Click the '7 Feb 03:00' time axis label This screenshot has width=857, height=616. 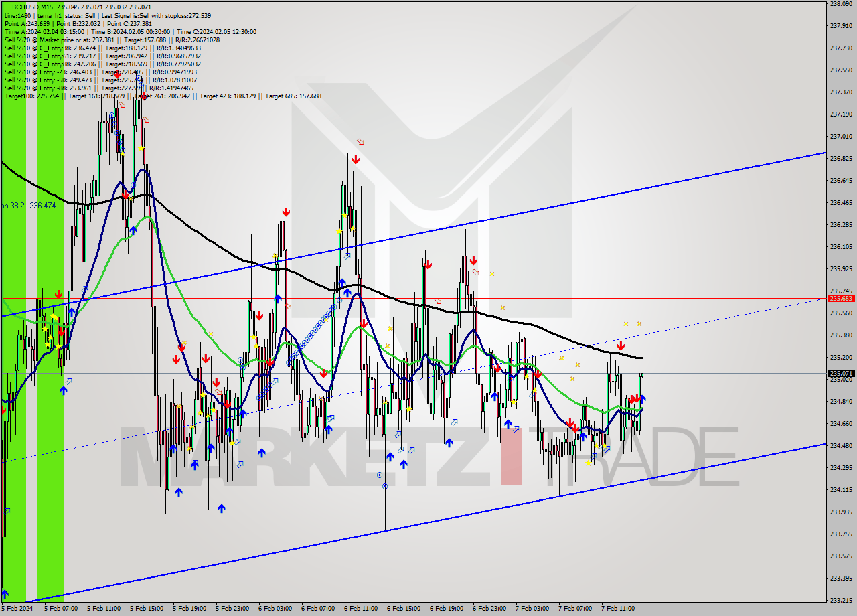pyautogui.click(x=532, y=609)
